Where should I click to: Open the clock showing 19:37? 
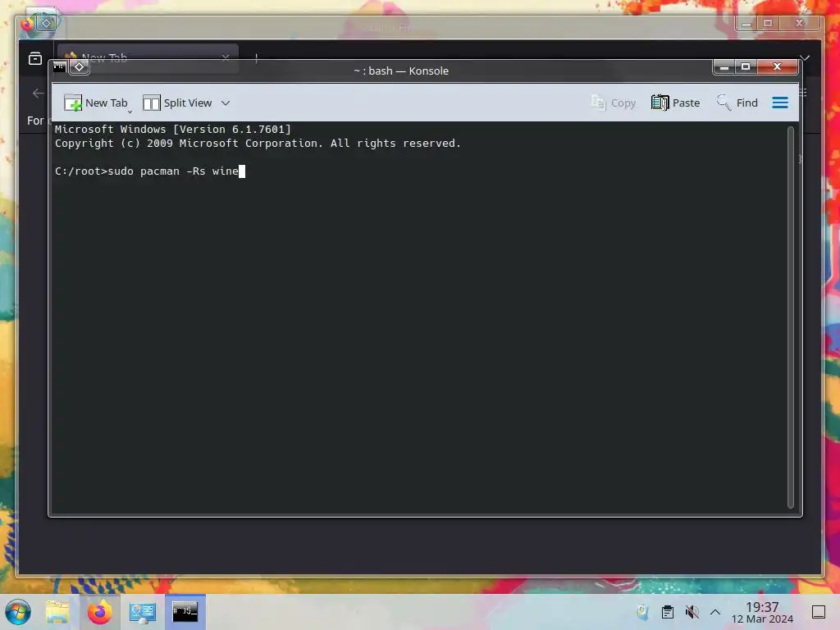click(x=762, y=612)
